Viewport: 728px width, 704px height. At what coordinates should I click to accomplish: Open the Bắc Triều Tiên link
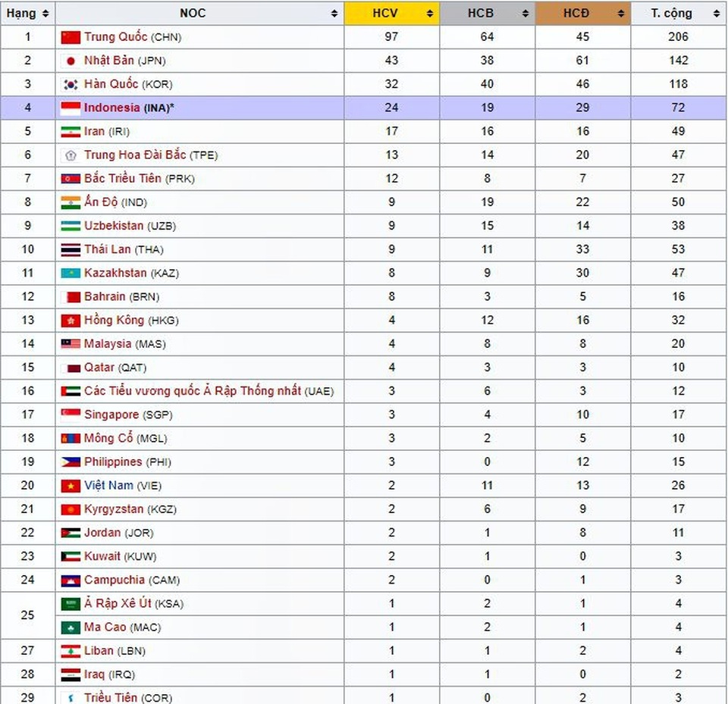tap(123, 179)
